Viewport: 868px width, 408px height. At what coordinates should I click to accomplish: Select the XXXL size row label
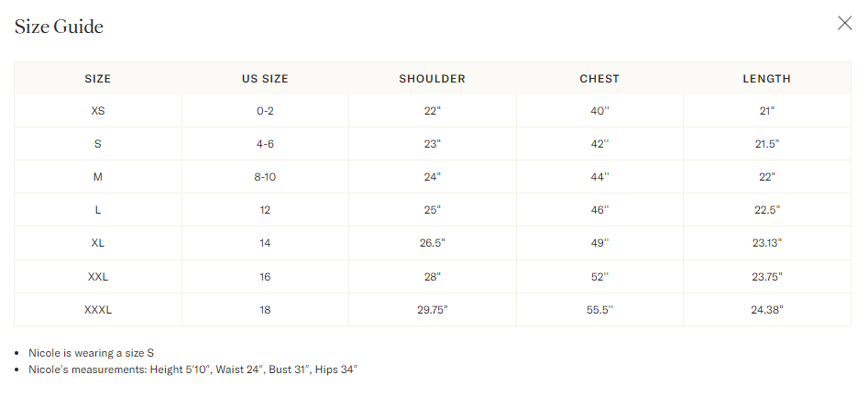98,310
